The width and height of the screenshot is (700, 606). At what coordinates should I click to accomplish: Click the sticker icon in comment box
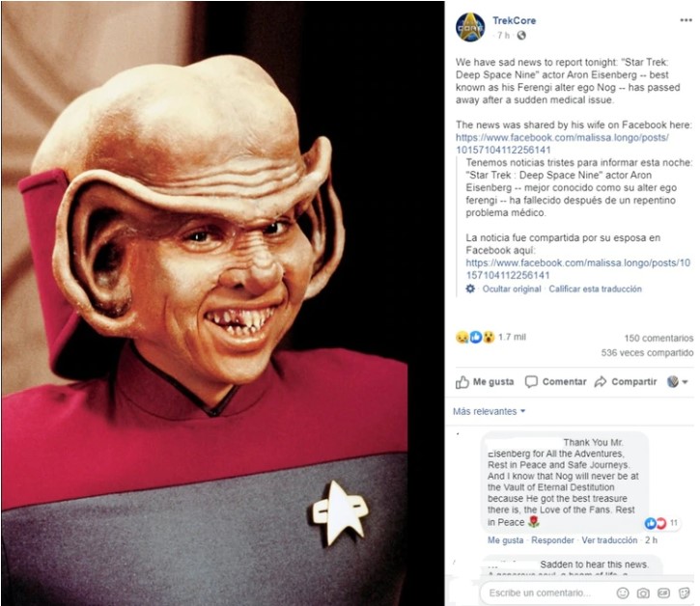684,592
